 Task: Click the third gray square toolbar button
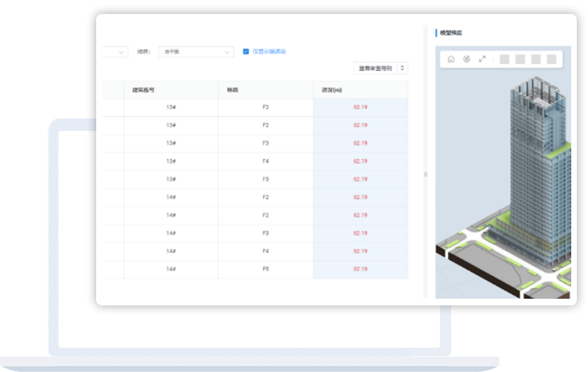[536, 59]
